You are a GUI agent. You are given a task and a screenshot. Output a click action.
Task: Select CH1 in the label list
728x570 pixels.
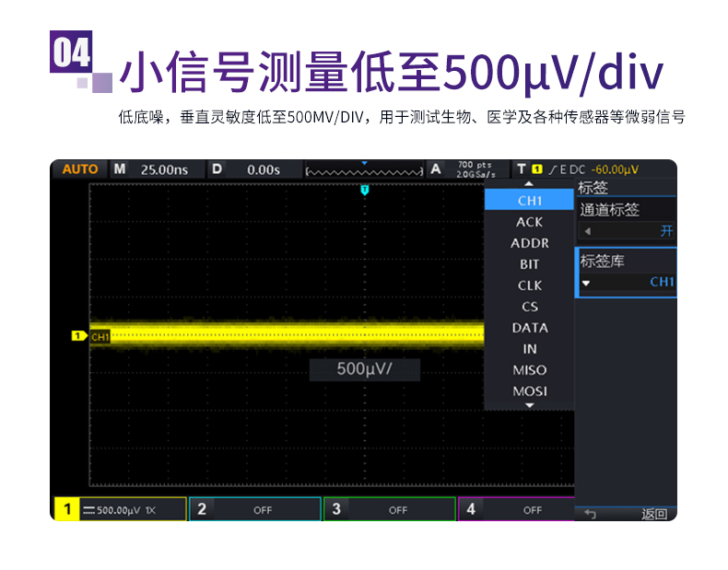coord(529,201)
